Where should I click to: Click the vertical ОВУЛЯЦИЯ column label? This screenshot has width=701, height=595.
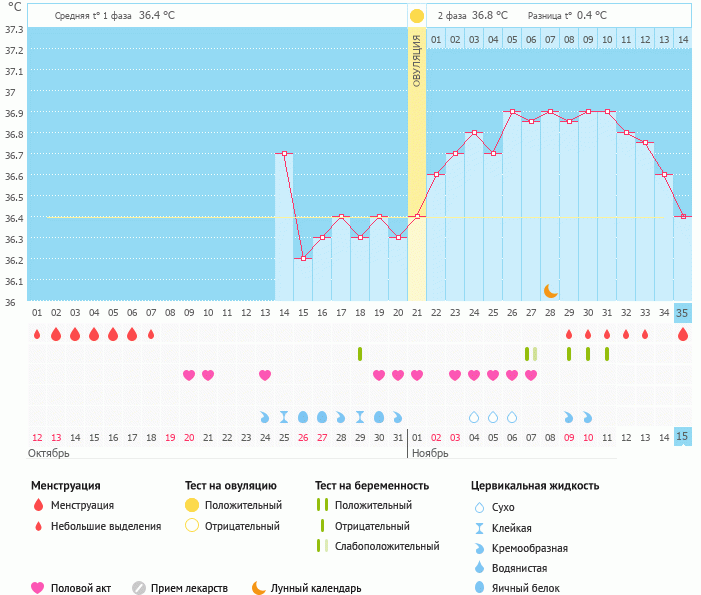click(x=416, y=60)
